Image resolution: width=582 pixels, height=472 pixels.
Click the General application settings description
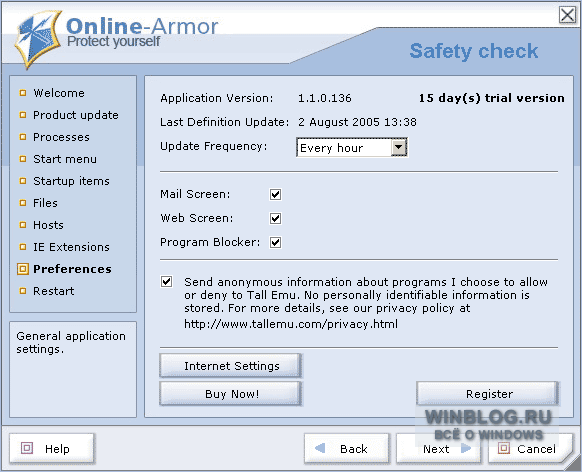point(71,342)
